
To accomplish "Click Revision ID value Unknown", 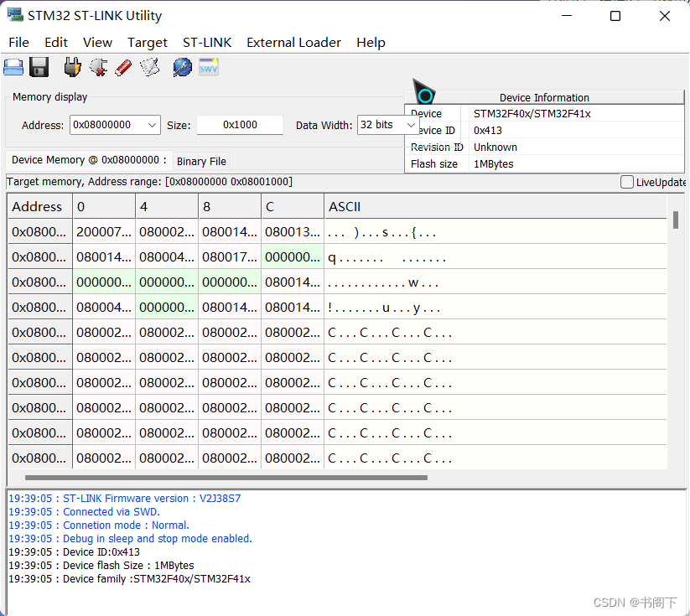I will (x=495, y=148).
